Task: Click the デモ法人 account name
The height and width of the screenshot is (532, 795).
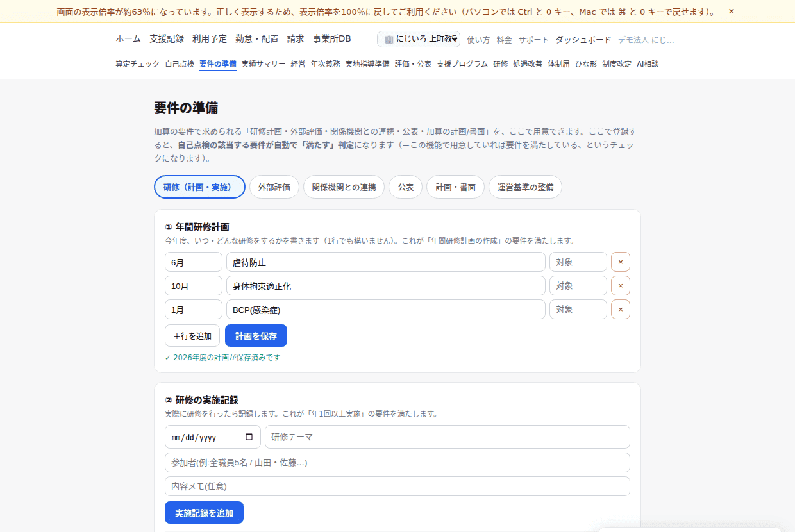Action: pos(646,40)
